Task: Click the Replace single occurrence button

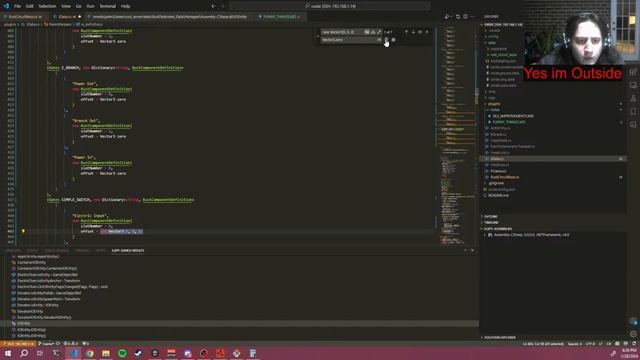Action: tap(386, 40)
